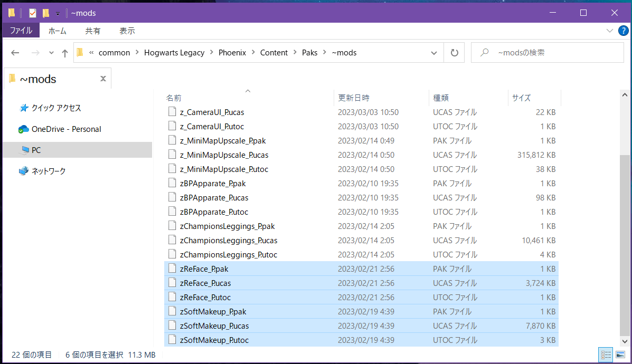The height and width of the screenshot is (364, 632).
Task: Select file zBPApparate_P.utoc
Action: coord(361,212)
